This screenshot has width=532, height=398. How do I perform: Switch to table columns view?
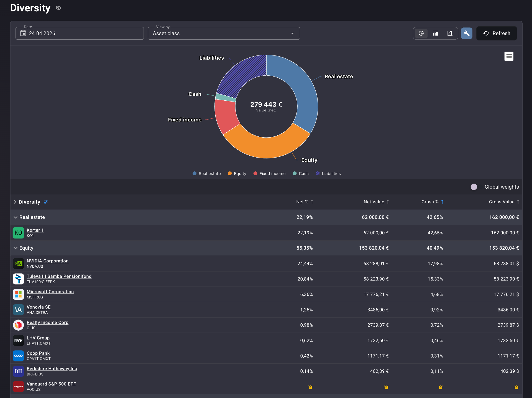click(436, 33)
